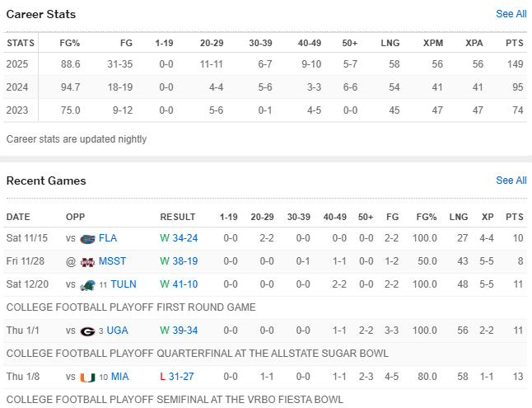This screenshot has height=408, width=532.
Task: Click the Miami Hurricanes logo
Action: 87,377
